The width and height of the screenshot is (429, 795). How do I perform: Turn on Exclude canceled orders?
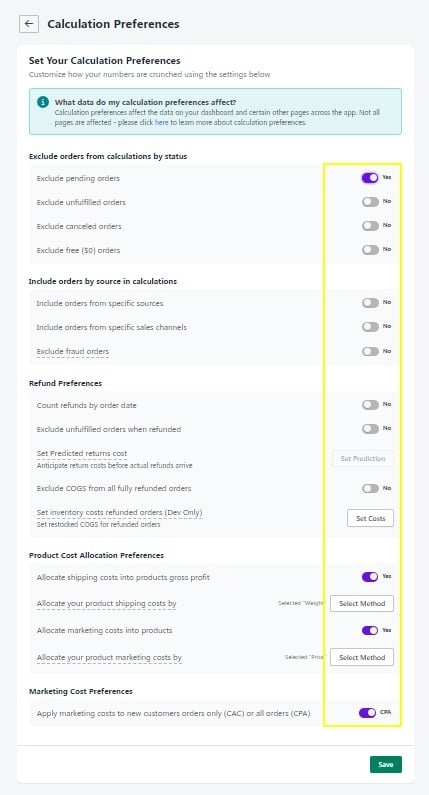370,226
